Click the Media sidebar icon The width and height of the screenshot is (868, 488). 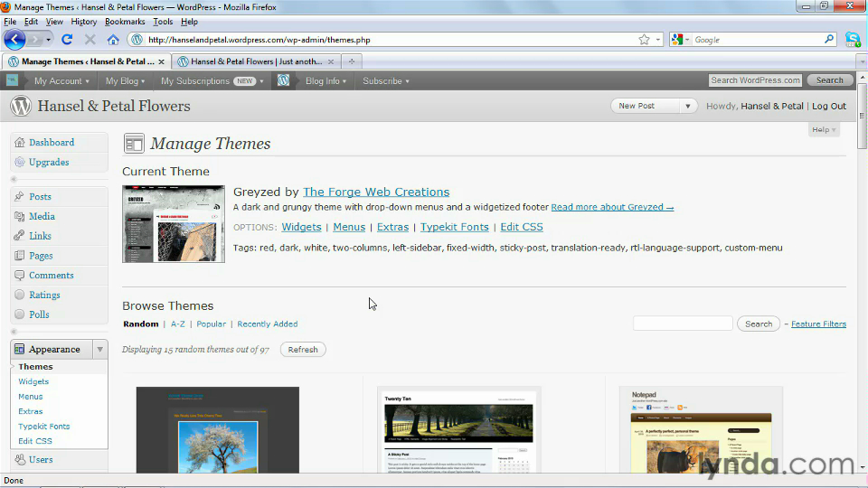[x=20, y=216]
